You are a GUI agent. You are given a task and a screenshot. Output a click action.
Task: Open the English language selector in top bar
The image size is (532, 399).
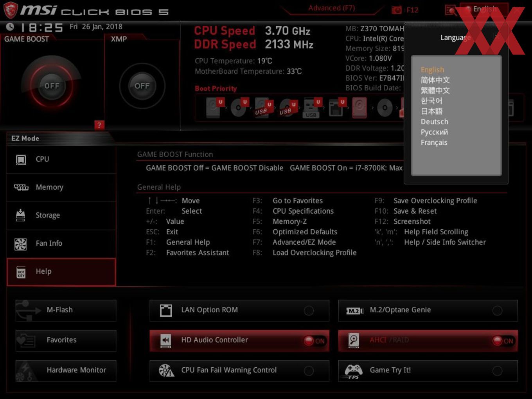click(484, 9)
